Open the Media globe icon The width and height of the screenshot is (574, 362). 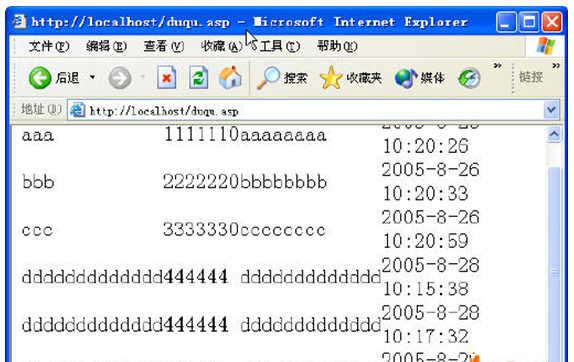pyautogui.click(x=406, y=78)
